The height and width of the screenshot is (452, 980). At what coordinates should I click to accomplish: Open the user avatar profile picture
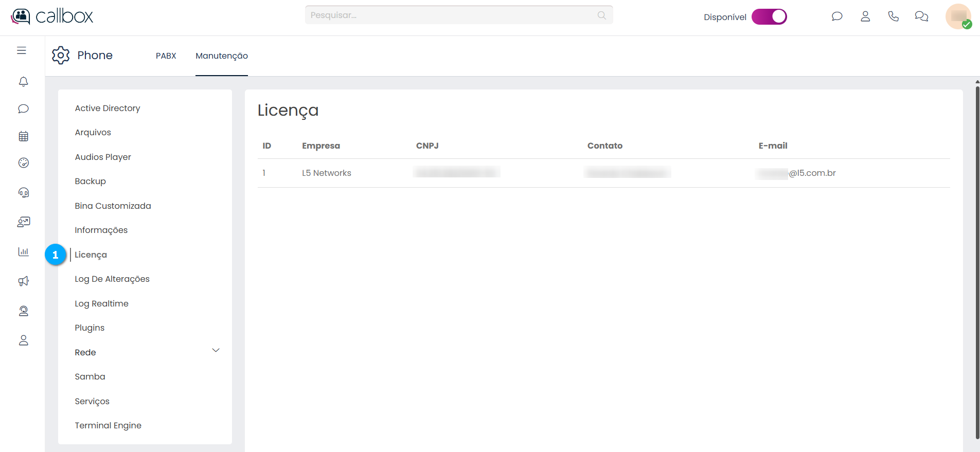[x=958, y=16]
